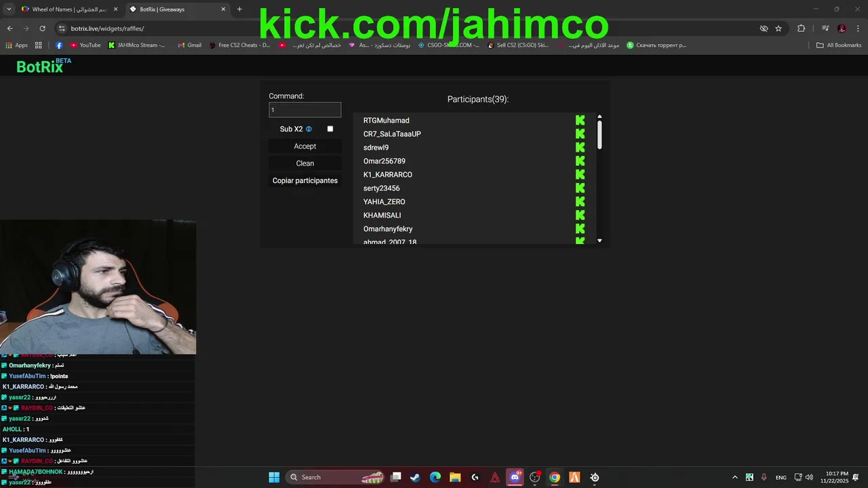
Task: Open a new browser tab
Action: tap(239, 9)
